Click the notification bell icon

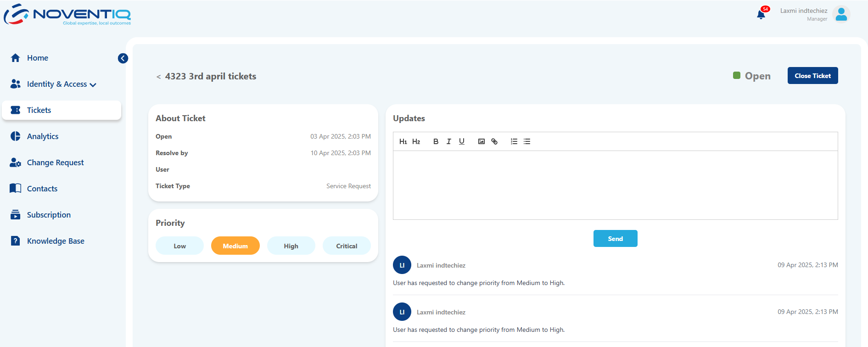pyautogui.click(x=761, y=15)
